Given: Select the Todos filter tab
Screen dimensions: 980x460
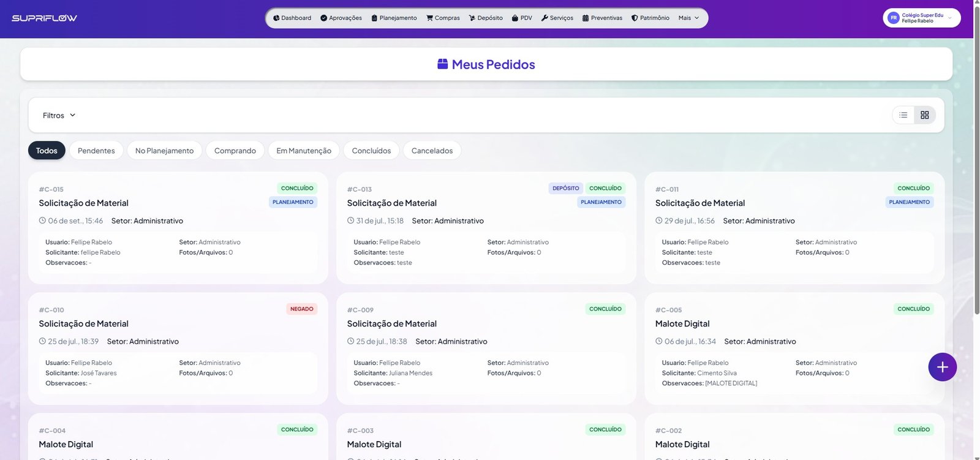Looking at the screenshot, I should pyautogui.click(x=47, y=151).
